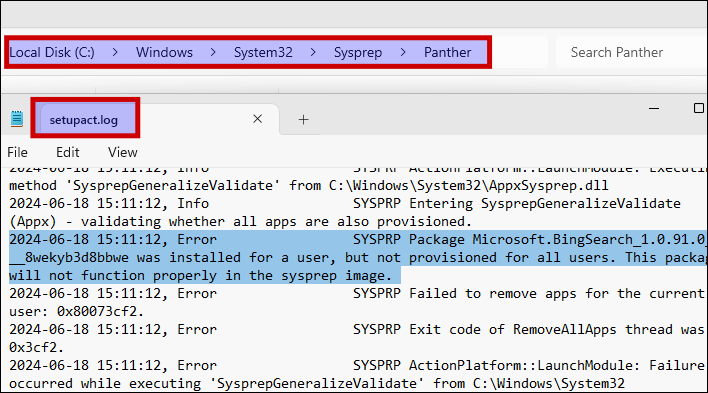Close the setupact.log tab
This screenshot has height=393, width=708.
[x=257, y=119]
